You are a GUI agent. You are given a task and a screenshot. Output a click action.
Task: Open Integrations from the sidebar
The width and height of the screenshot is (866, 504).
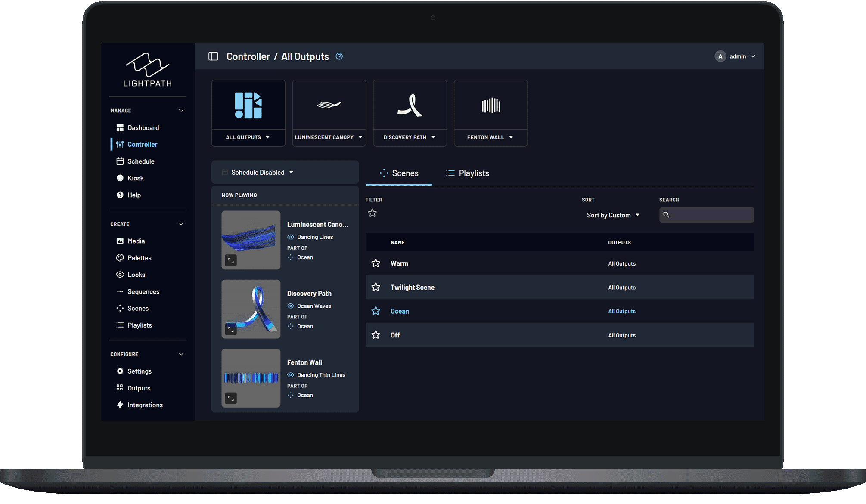tap(145, 405)
